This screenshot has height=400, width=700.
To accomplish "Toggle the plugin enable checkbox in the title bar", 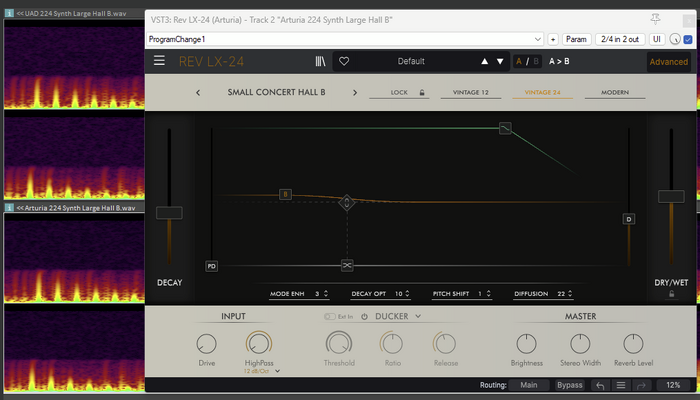I will 688,39.
